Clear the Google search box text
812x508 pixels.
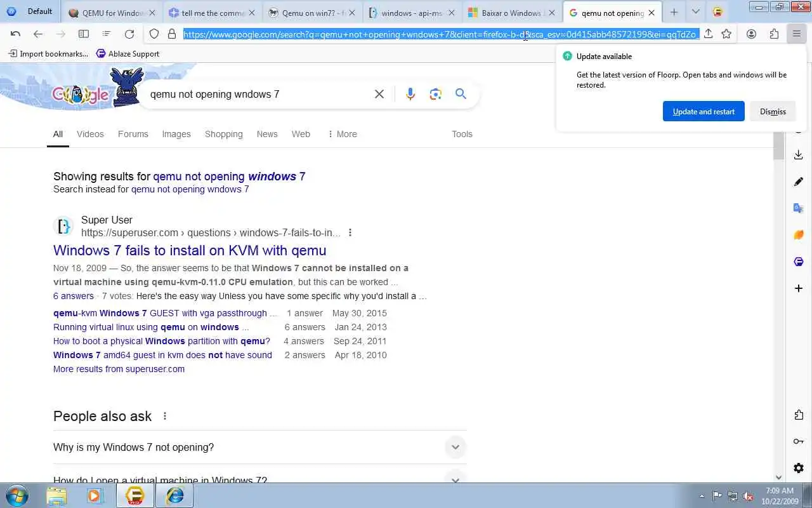pos(379,94)
